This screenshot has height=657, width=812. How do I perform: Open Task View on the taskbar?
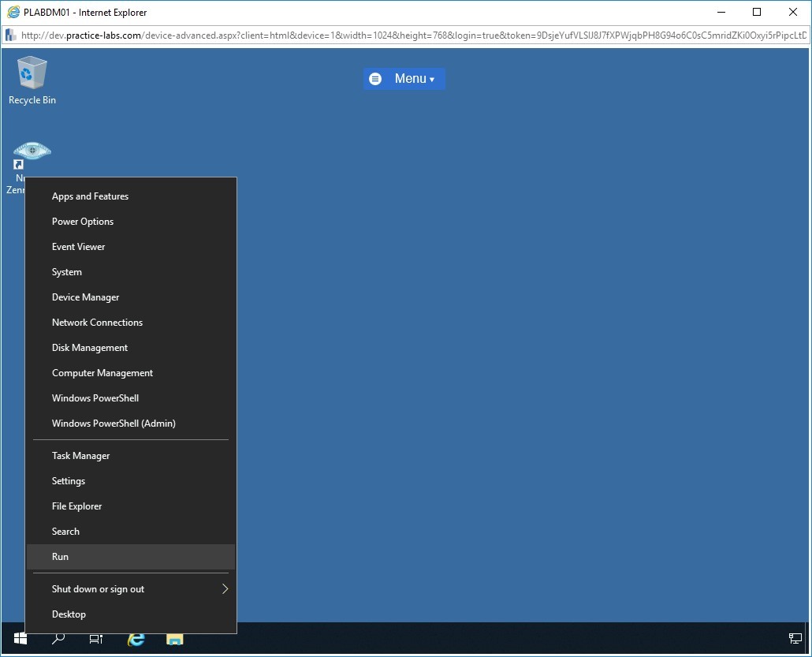pyautogui.click(x=95, y=638)
